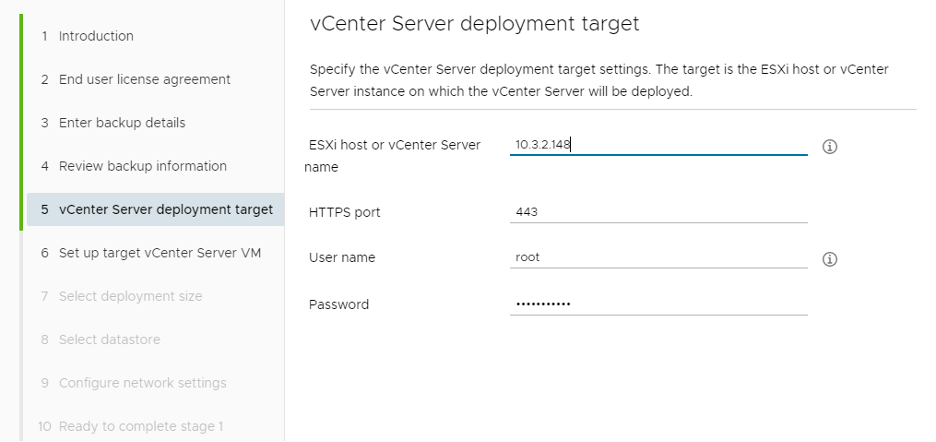Click the info icon beside ESXi host field
This screenshot has width=936, height=442.
pyautogui.click(x=829, y=146)
